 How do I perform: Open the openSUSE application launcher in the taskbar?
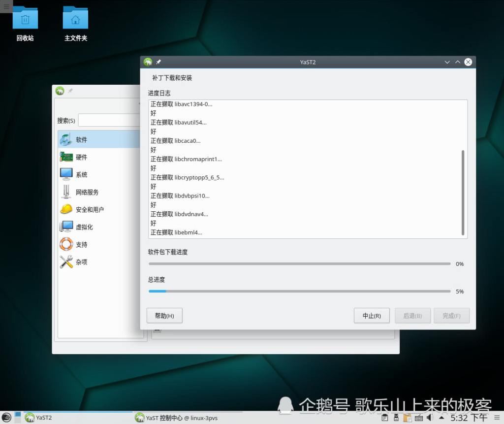pyautogui.click(x=6, y=418)
